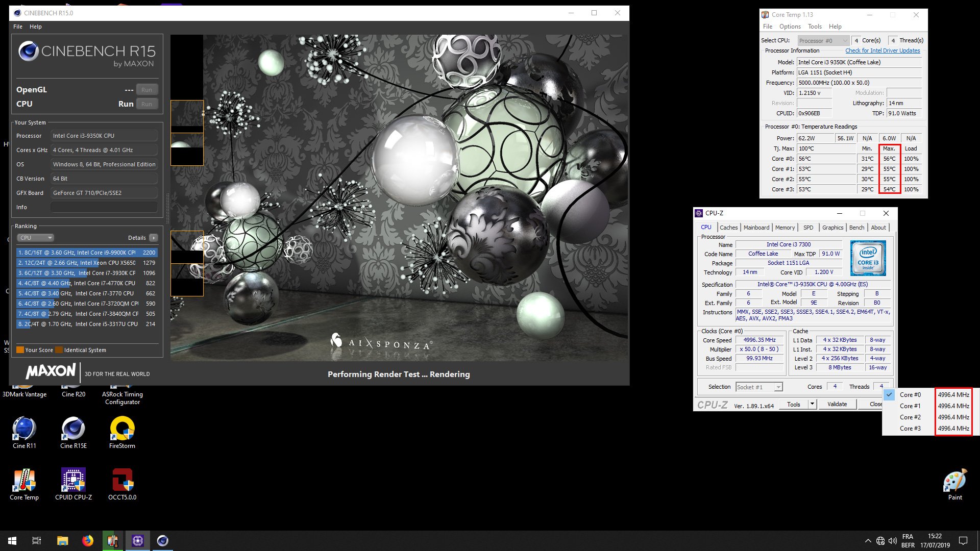This screenshot has height=551, width=980.
Task: Click the Core Temp title bar icon
Action: [x=765, y=15]
